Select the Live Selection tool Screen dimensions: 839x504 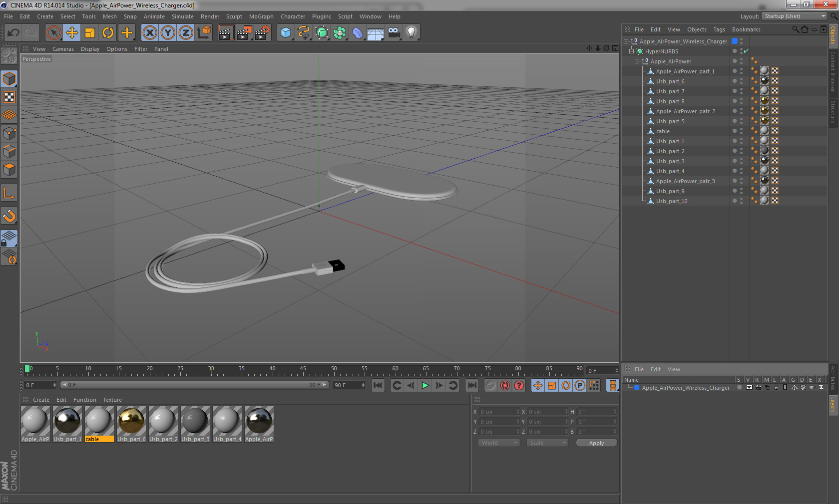(53, 33)
